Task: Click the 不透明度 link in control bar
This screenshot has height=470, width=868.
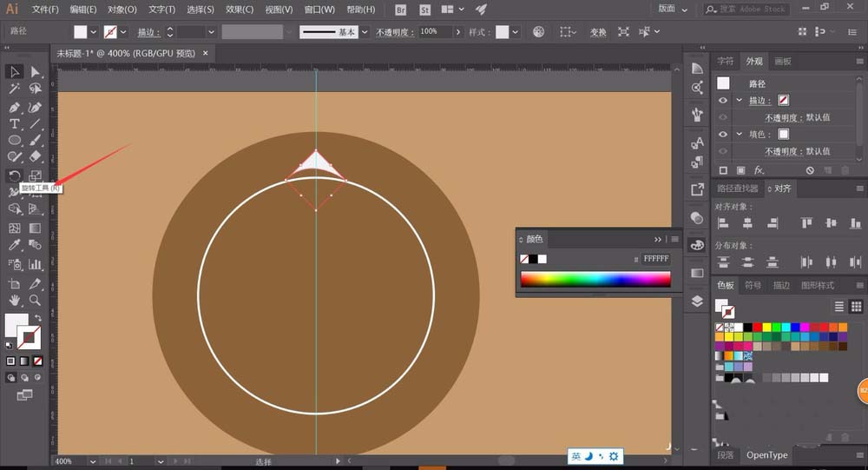Action: 394,32
